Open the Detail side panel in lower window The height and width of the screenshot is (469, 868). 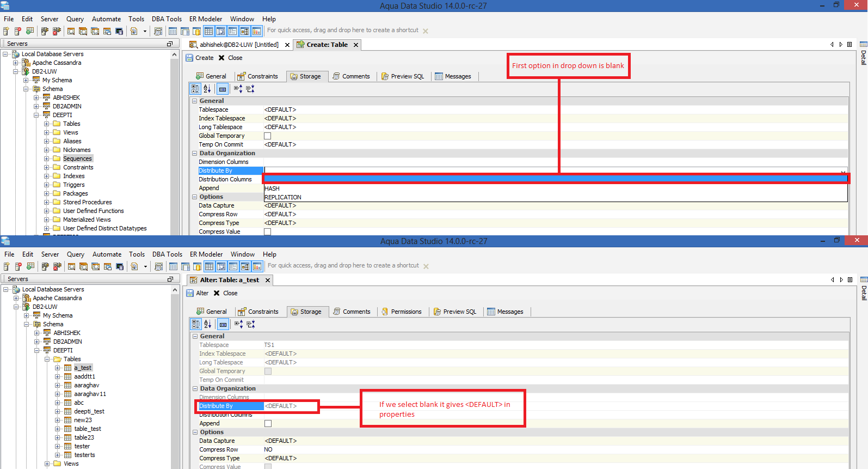(864, 288)
